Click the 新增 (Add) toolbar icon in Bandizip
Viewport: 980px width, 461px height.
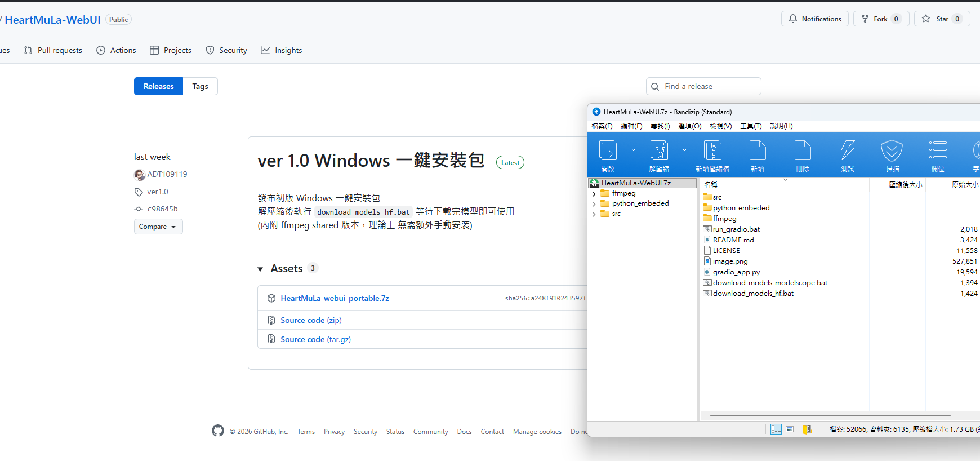tap(758, 151)
